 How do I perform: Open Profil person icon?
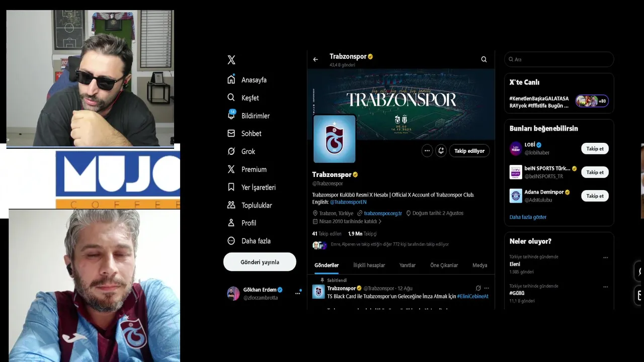pyautogui.click(x=231, y=223)
